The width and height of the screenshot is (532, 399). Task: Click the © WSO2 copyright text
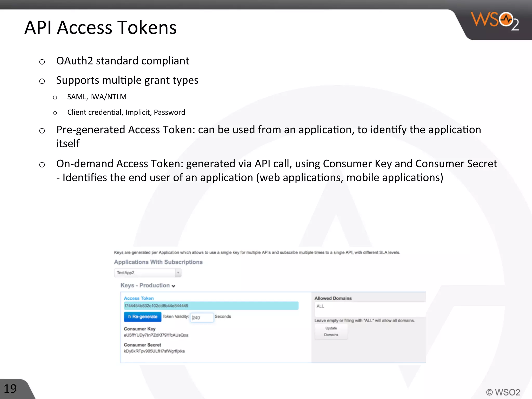[x=503, y=392]
